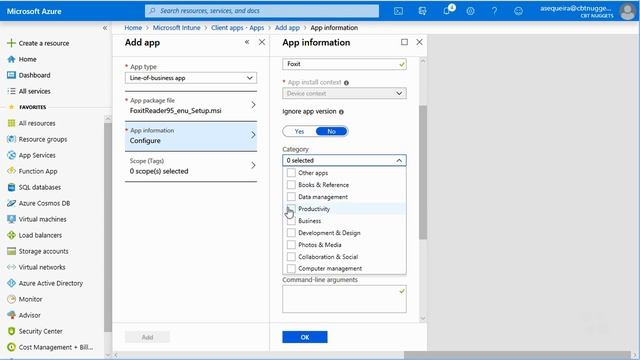Set Ignore app version to No
The height and width of the screenshot is (360, 640).
point(331,131)
